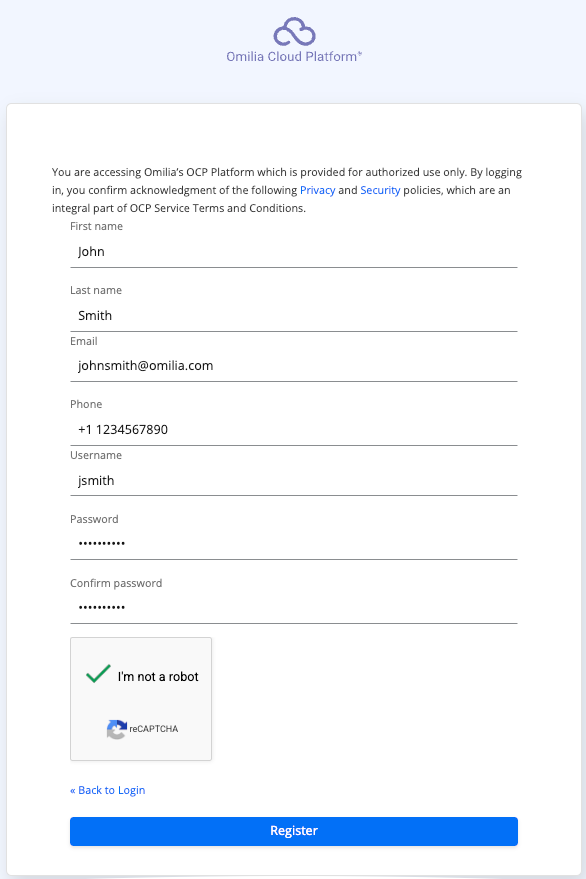586x879 pixels.
Task: Click the Email field with johnsmith@omilia.com
Action: (x=294, y=366)
